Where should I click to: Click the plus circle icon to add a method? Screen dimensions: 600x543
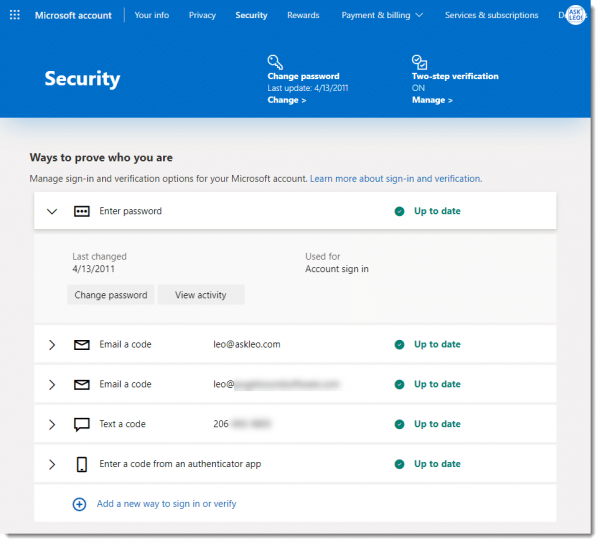pos(79,504)
